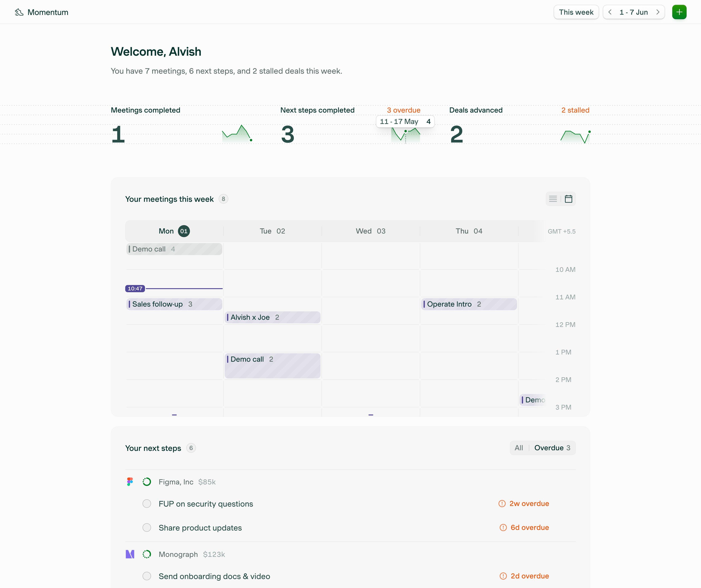Click the 2w overdue text
This screenshot has height=588, width=701.
click(529, 504)
